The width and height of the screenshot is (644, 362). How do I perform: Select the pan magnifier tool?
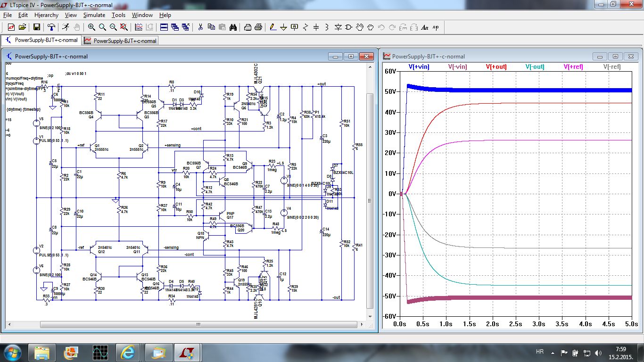[102, 27]
